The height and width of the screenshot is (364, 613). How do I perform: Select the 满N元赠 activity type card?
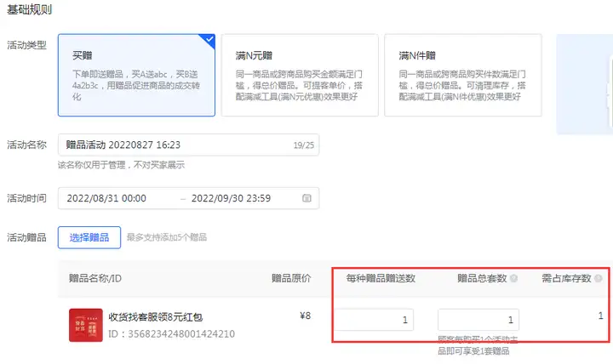300,75
